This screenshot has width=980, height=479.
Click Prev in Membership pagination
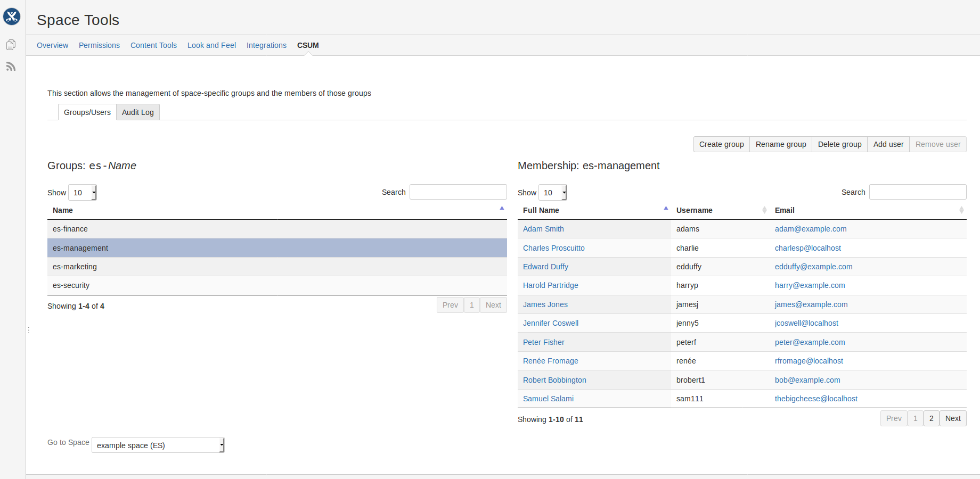click(894, 418)
